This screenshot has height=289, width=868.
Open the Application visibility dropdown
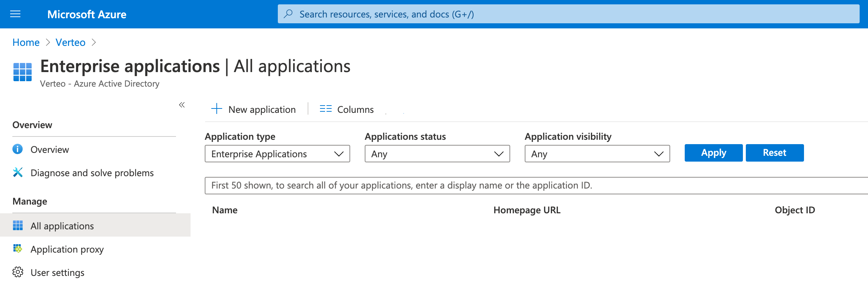(597, 154)
